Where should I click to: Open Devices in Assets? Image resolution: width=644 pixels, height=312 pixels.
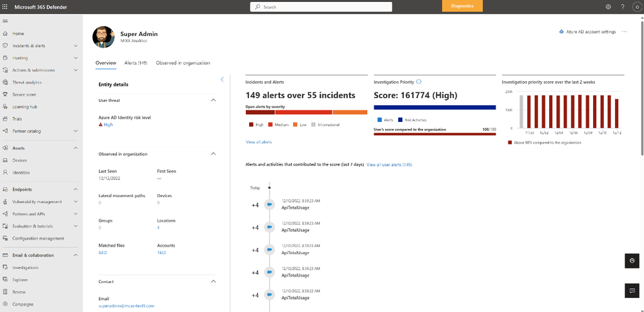point(19,161)
